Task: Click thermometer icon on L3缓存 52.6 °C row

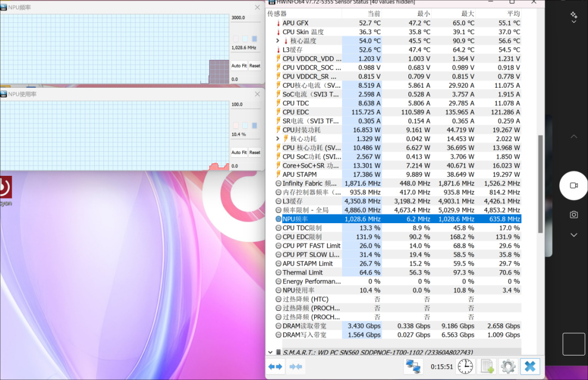Action: coord(278,50)
